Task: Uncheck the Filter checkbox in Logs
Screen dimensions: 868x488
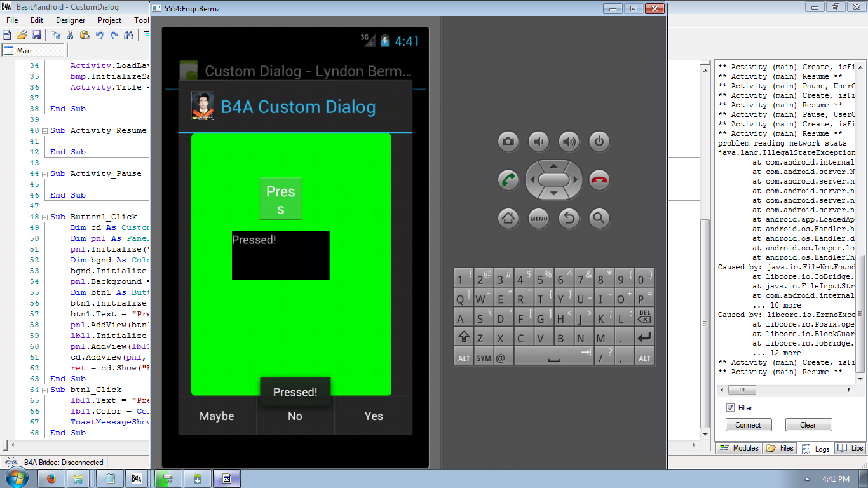Action: 731,408
